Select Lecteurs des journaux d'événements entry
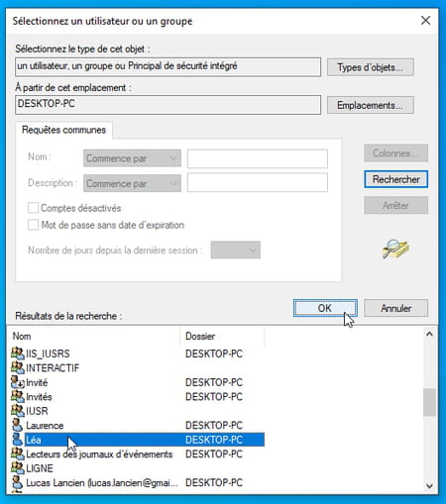The height and width of the screenshot is (504, 446). 99,454
